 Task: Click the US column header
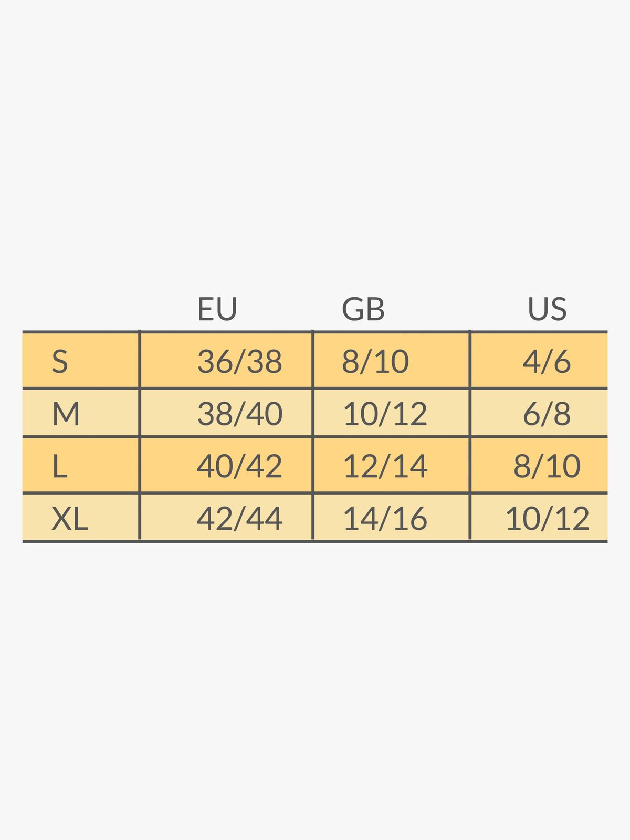(x=547, y=309)
